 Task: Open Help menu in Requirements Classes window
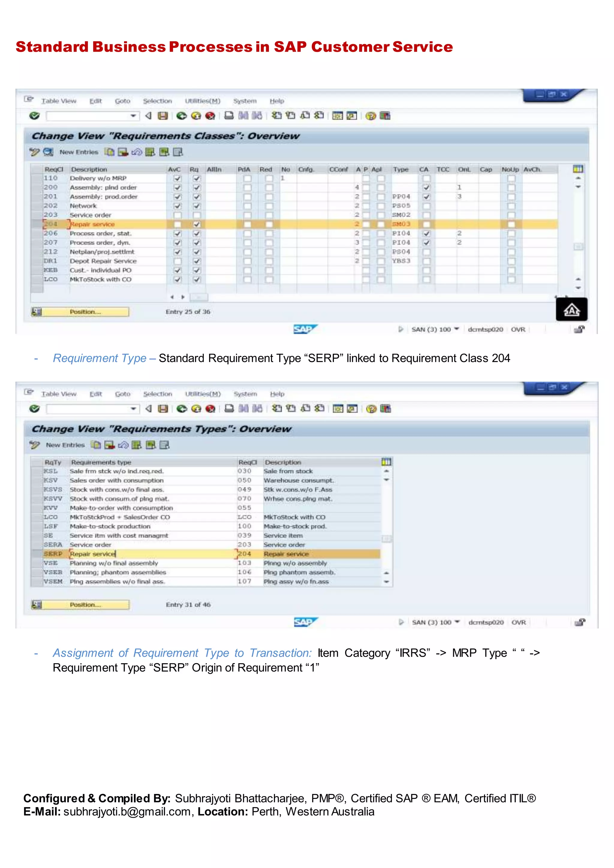(x=277, y=101)
